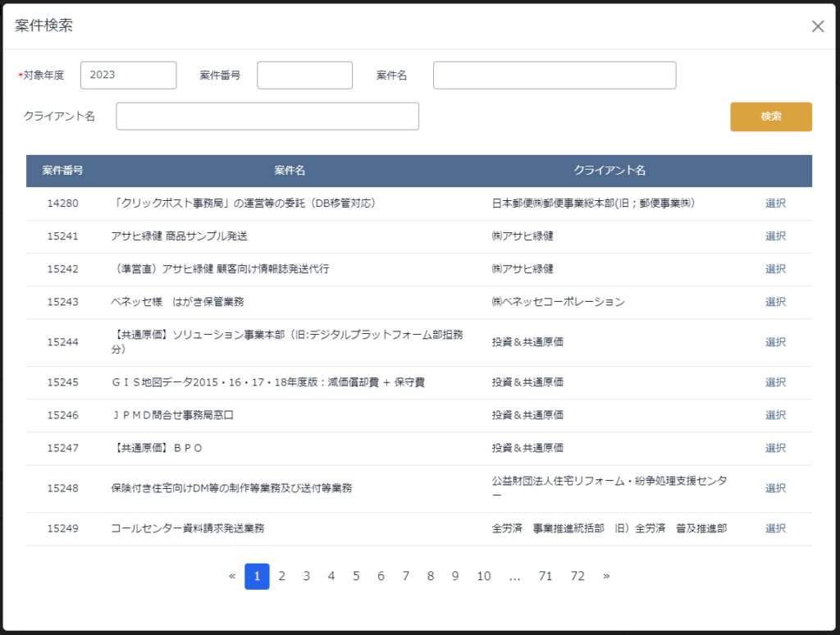Focus the 案件名 search input
The width and height of the screenshot is (840, 635).
555,75
